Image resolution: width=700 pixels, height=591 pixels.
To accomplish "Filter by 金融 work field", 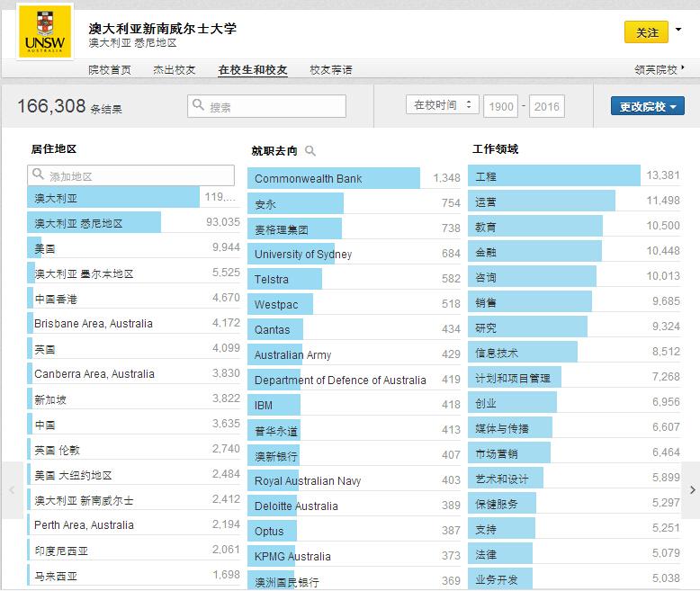I will [574, 252].
